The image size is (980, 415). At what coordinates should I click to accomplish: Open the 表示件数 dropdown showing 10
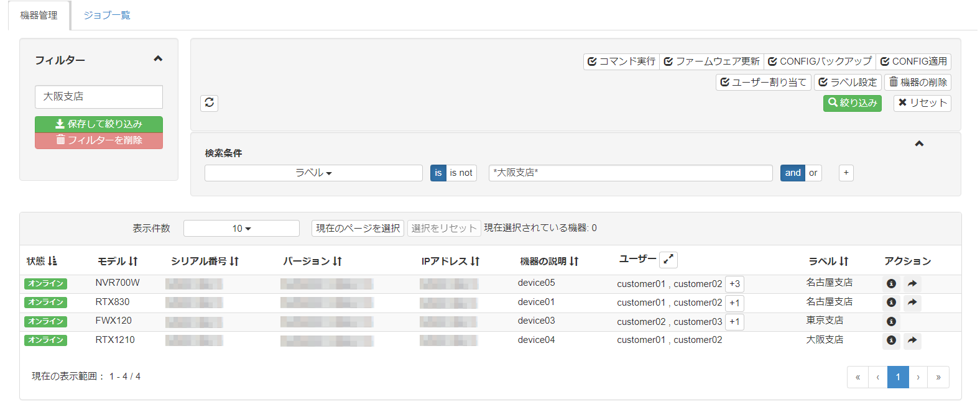241,229
